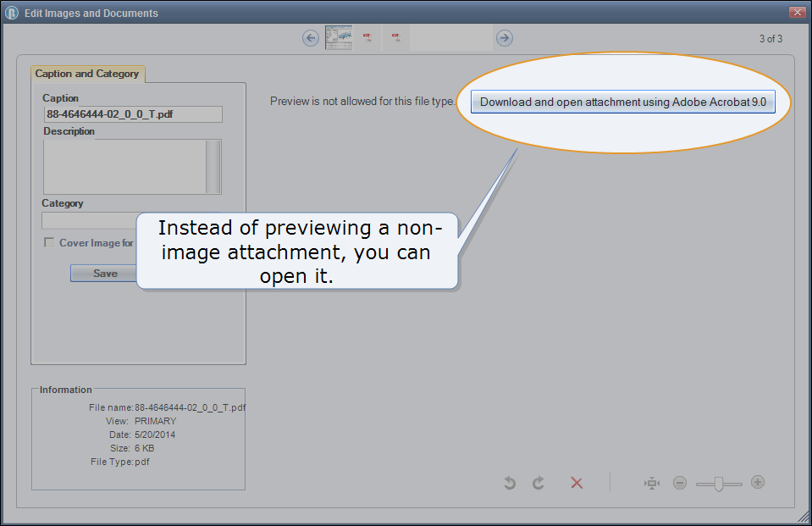Download and open attachment using Adobe Acrobat
Viewport: 812px width, 526px height.
(x=623, y=102)
